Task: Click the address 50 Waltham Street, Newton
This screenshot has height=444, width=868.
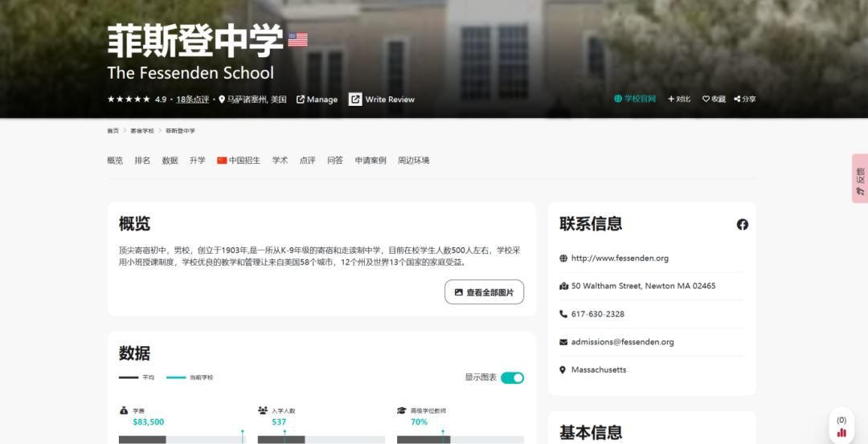Action: [643, 286]
